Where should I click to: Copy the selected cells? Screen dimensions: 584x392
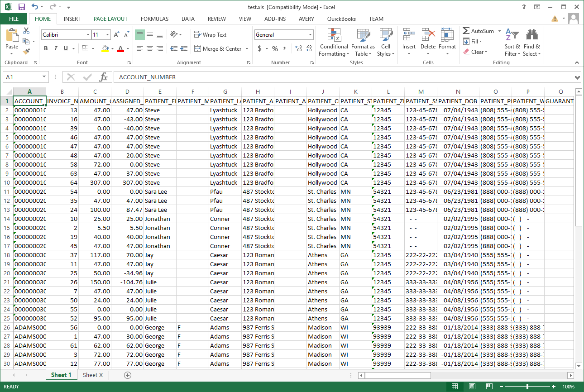point(25,41)
